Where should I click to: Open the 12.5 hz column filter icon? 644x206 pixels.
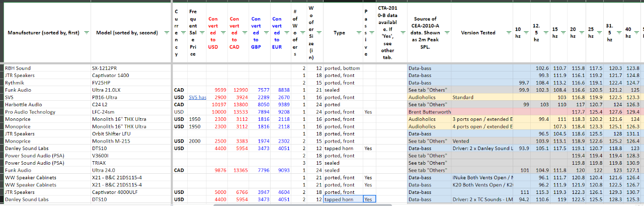click(x=545, y=33)
